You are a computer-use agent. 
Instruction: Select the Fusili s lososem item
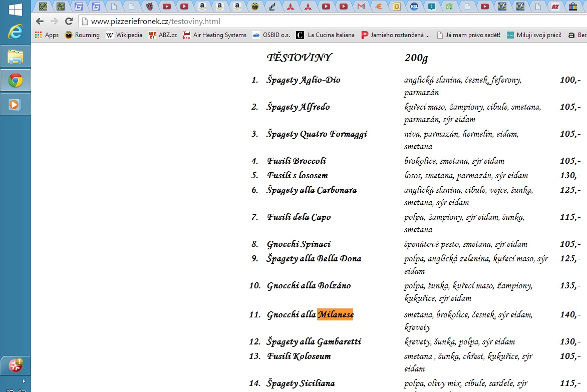pos(297,175)
